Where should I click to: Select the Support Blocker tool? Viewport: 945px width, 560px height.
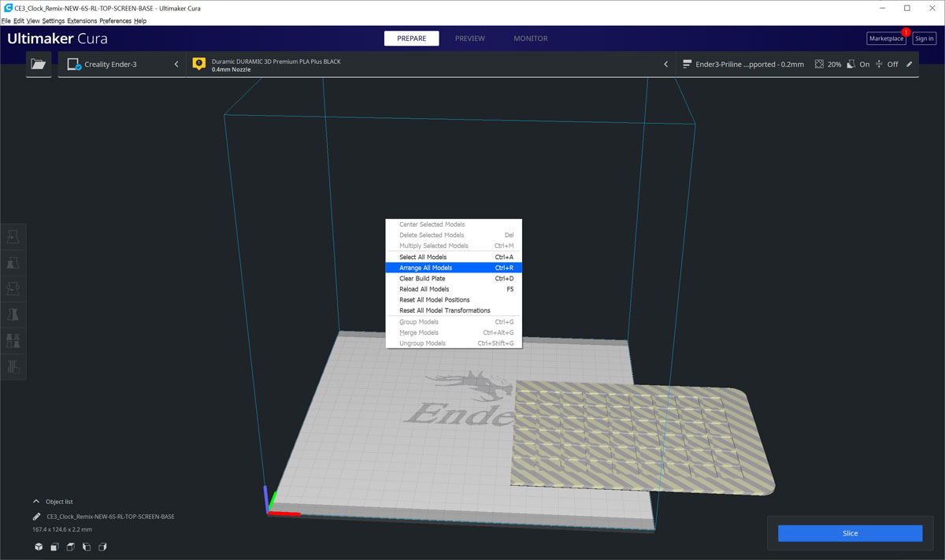(13, 366)
